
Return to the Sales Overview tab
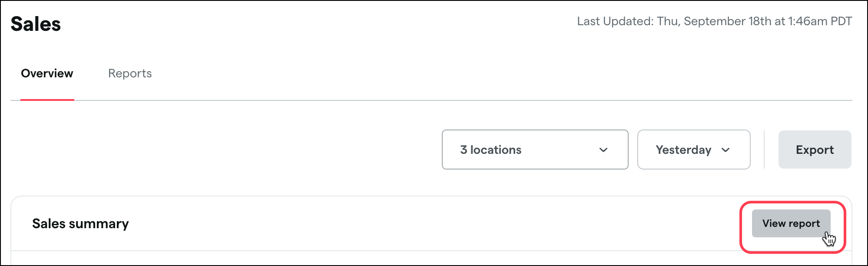(47, 73)
